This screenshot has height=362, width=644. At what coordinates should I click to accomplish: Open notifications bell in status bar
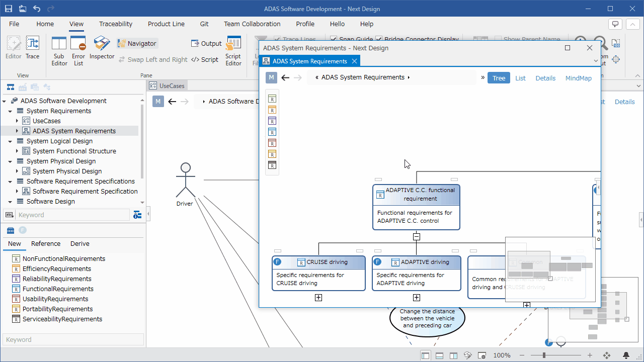tap(626, 355)
